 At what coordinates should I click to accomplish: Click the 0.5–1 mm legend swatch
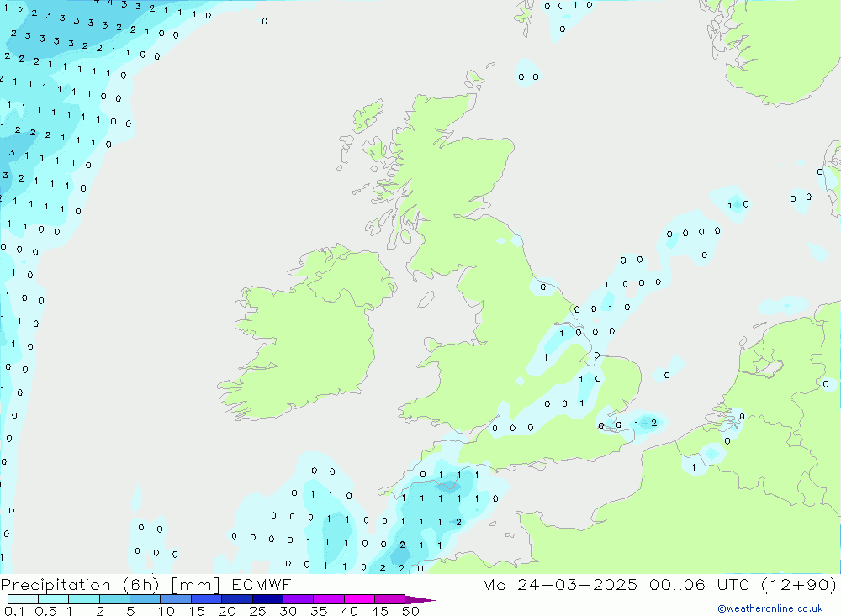(54, 599)
